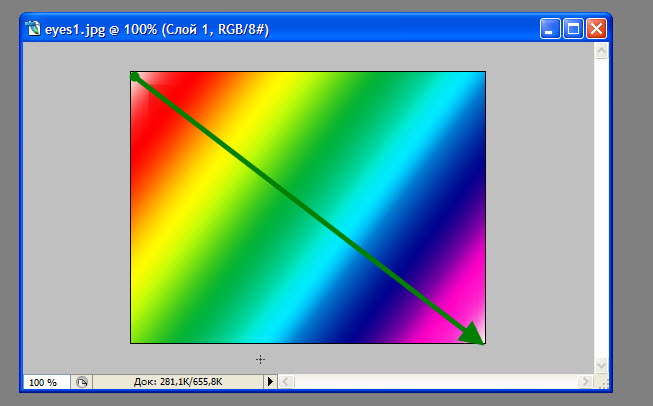Click the vertical scrollbar up arrow
This screenshot has height=406, width=653.
(x=601, y=51)
